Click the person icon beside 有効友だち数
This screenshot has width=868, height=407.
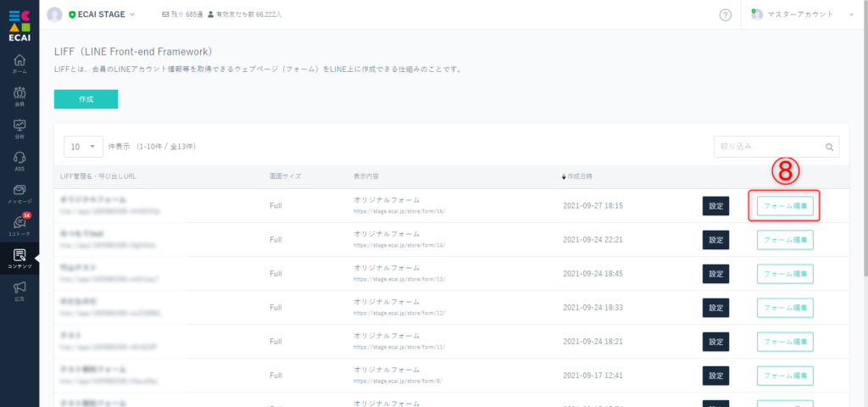pyautogui.click(x=211, y=15)
